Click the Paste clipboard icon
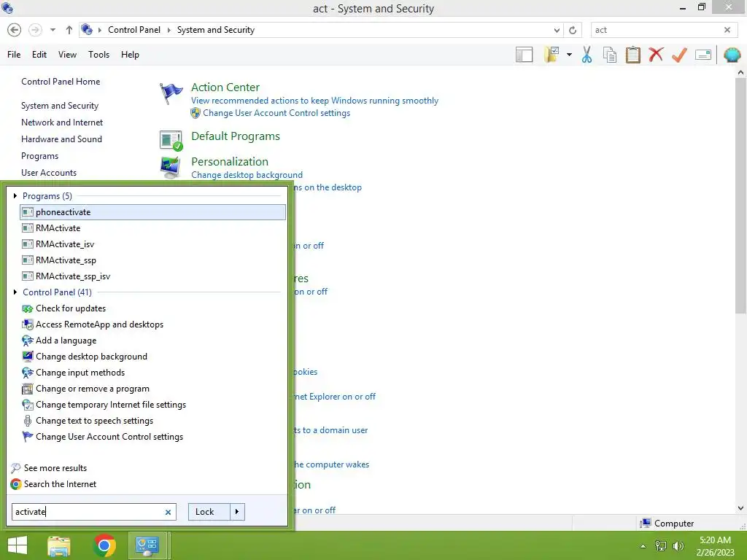The width and height of the screenshot is (747, 560). [632, 55]
